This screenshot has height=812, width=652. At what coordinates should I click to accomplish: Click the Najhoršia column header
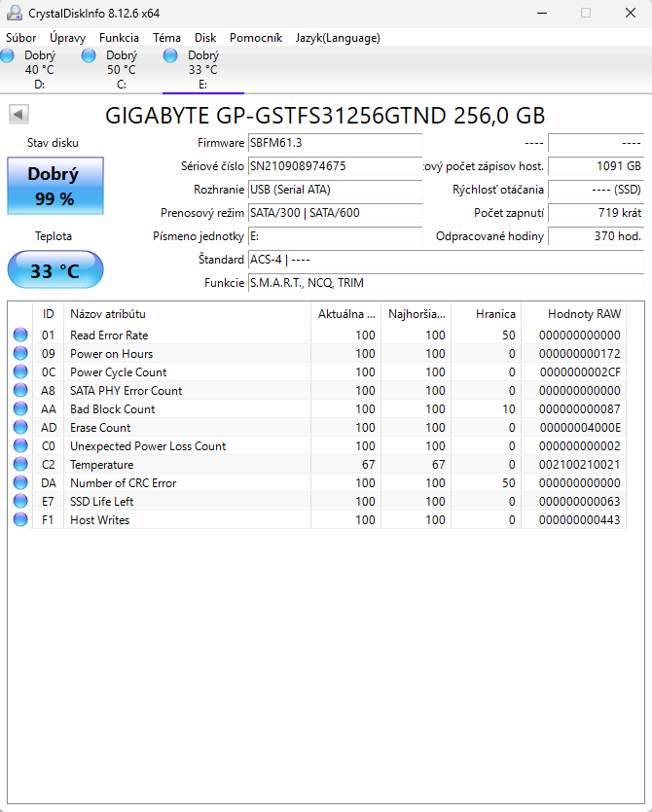coord(417,314)
